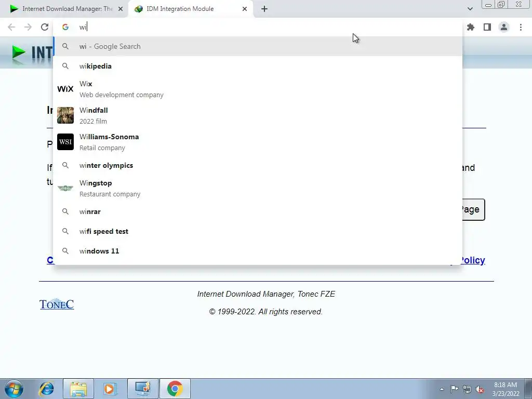
Task: Click in the address bar containing 'wi'
Action: pyautogui.click(x=258, y=27)
